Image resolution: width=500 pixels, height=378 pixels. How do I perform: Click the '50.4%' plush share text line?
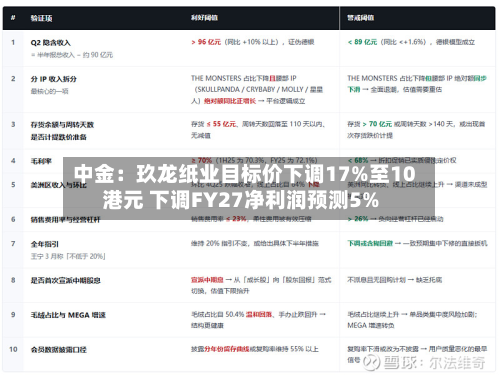[259, 314]
